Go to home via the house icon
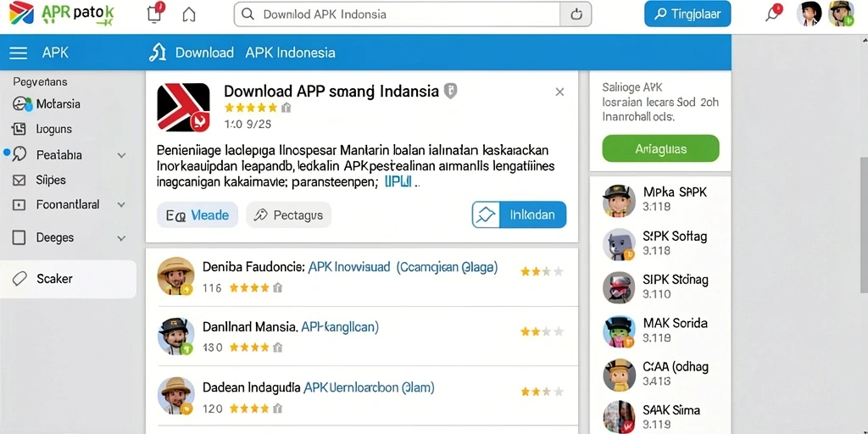This screenshot has width=868, height=434. point(189,14)
